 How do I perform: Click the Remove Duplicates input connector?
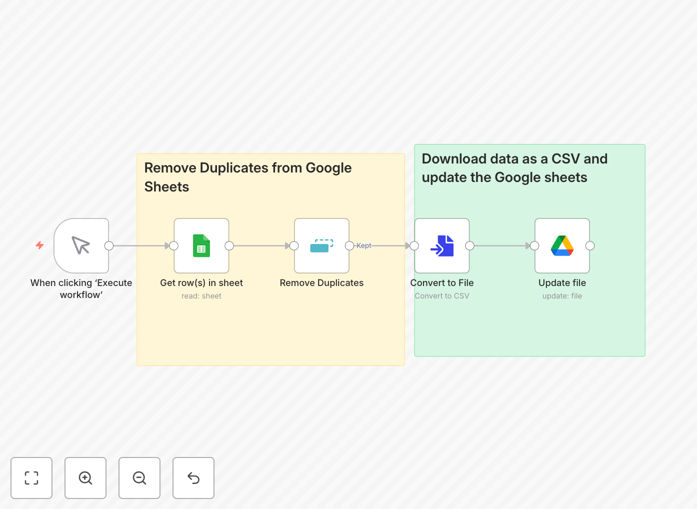click(x=294, y=246)
